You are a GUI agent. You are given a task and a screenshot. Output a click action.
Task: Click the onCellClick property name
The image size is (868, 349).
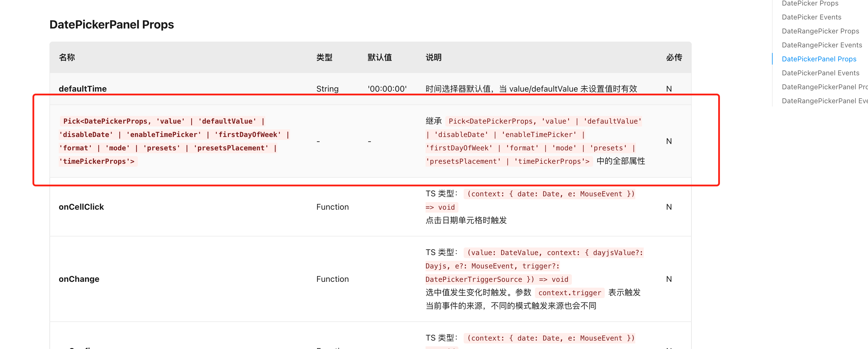point(81,206)
